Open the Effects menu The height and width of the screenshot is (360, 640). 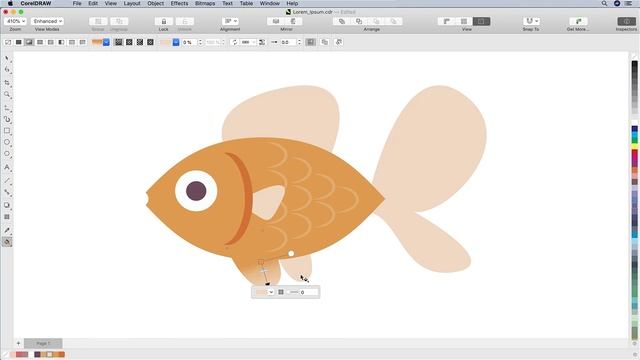click(179, 3)
